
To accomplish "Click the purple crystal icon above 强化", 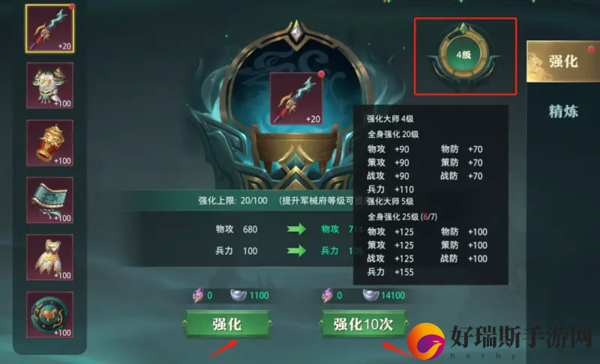I will tap(198, 295).
